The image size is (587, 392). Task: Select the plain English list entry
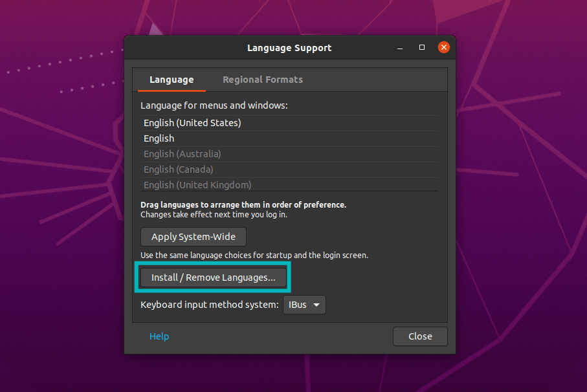pyautogui.click(x=159, y=138)
